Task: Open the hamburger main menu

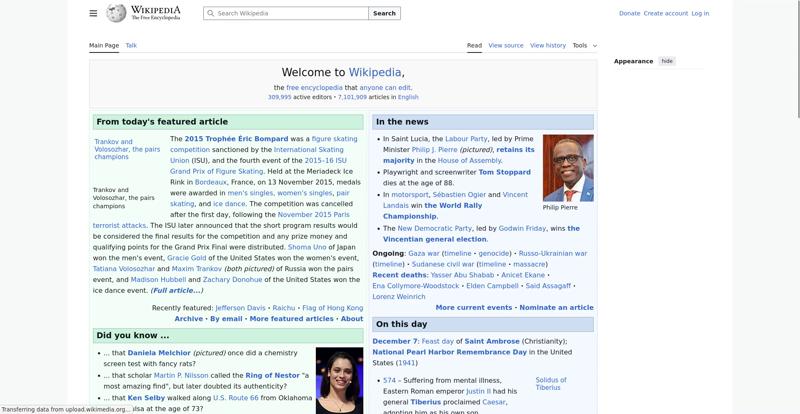Action: coord(93,13)
